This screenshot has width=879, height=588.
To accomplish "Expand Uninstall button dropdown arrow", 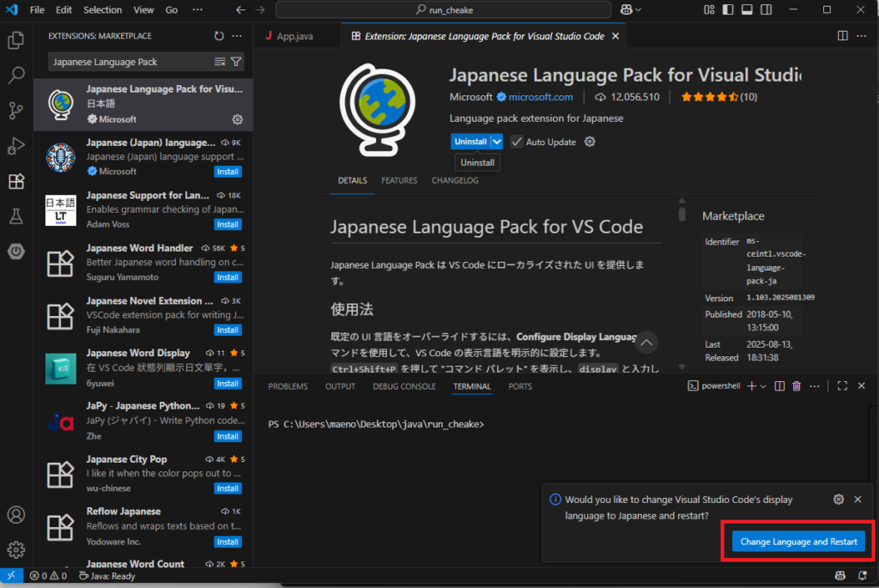I will (x=497, y=142).
